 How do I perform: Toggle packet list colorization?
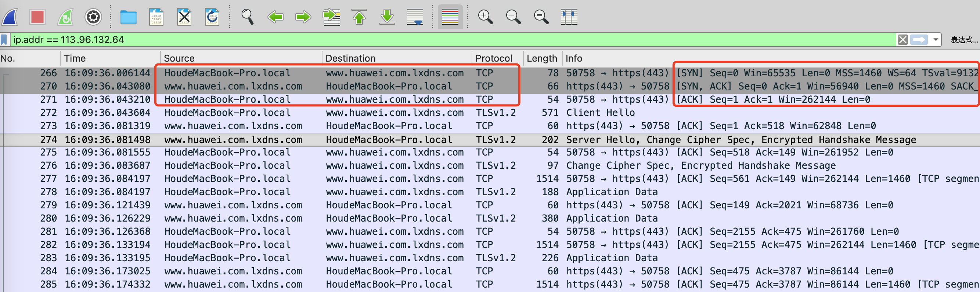click(x=450, y=17)
